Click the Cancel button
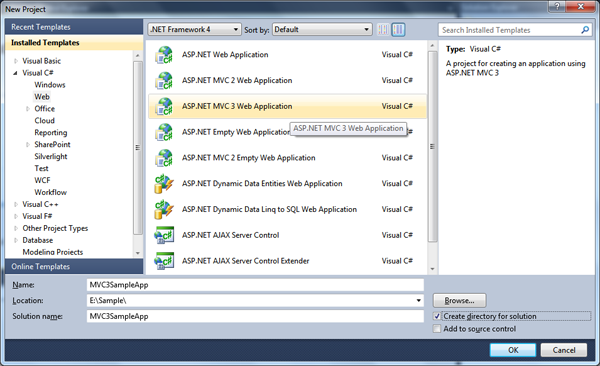Viewport: 600px width, 366px height. point(564,350)
